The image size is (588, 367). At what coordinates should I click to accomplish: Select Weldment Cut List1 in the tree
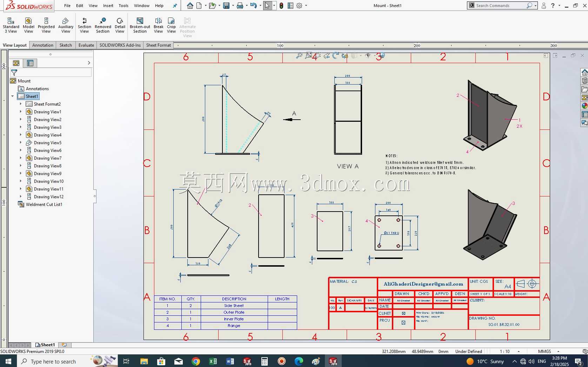pyautogui.click(x=44, y=204)
